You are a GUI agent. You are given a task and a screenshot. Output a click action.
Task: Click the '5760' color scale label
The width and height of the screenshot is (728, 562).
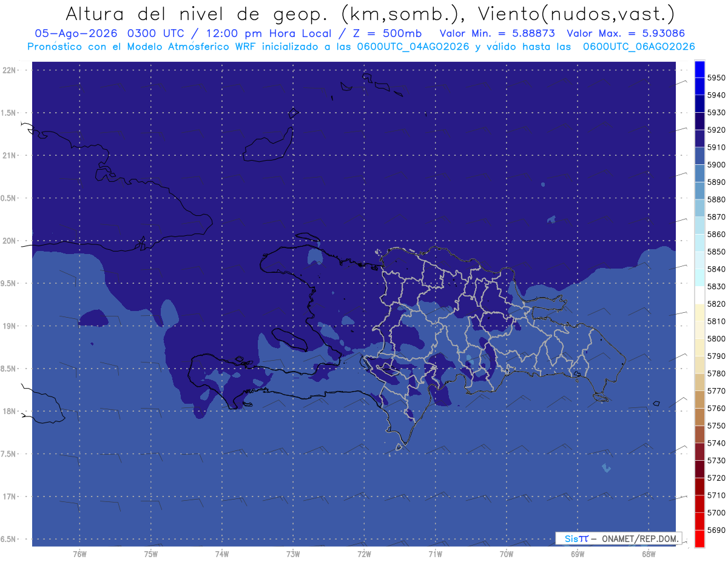coord(716,409)
